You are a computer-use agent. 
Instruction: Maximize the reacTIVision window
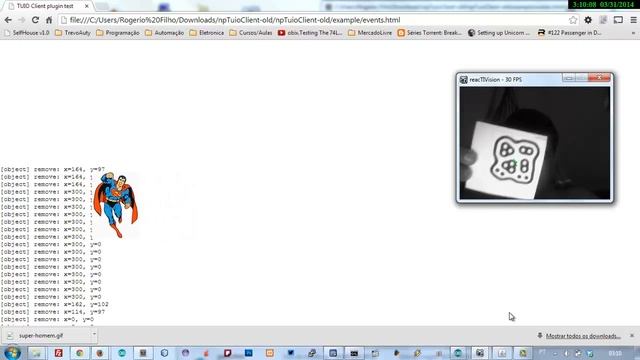[x=581, y=78]
